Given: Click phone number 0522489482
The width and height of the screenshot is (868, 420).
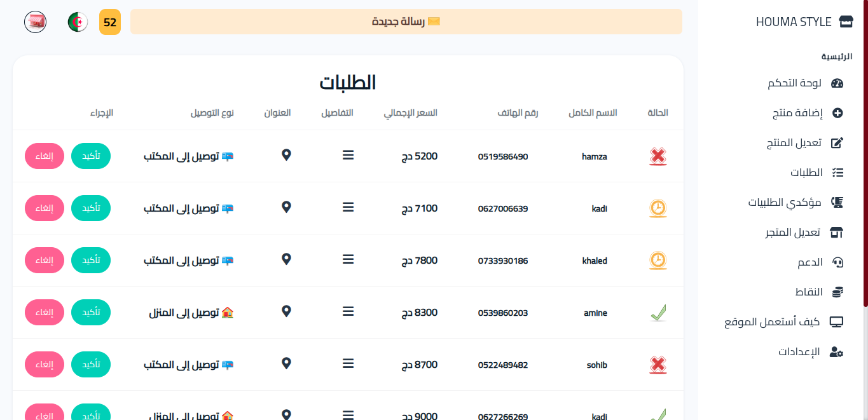Looking at the screenshot, I should [x=503, y=365].
